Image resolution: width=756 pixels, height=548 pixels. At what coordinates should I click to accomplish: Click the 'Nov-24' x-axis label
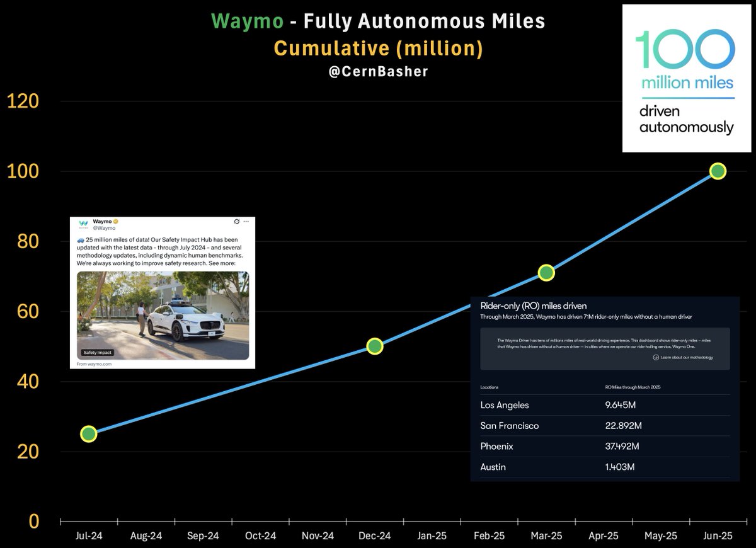pos(318,536)
